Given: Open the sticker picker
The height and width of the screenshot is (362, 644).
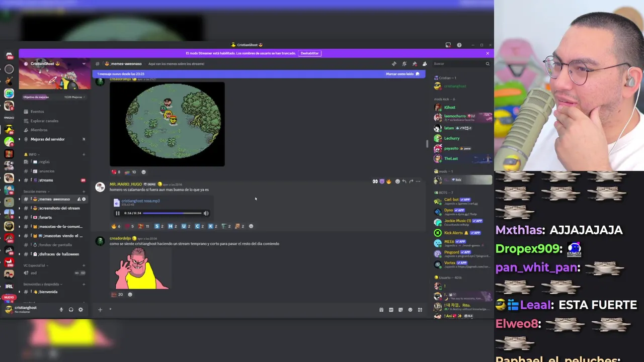Looking at the screenshot, I should click(x=400, y=310).
